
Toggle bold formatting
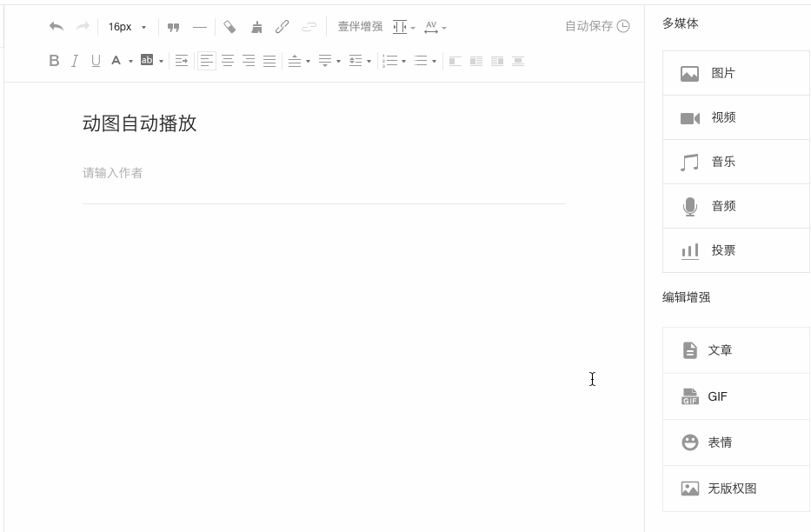(x=54, y=61)
